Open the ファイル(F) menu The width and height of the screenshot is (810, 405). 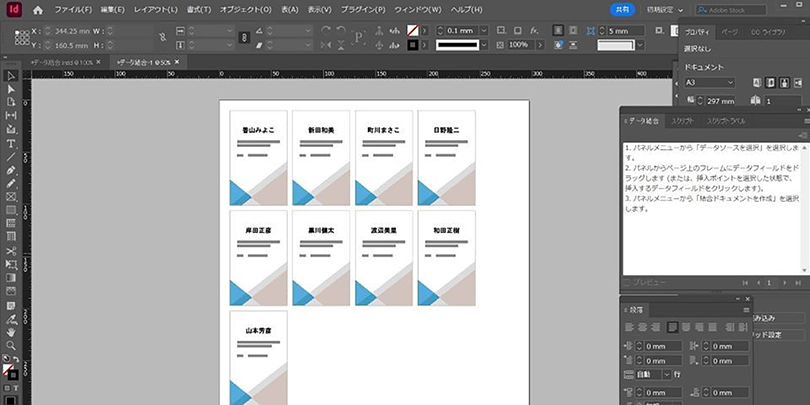coord(74,9)
